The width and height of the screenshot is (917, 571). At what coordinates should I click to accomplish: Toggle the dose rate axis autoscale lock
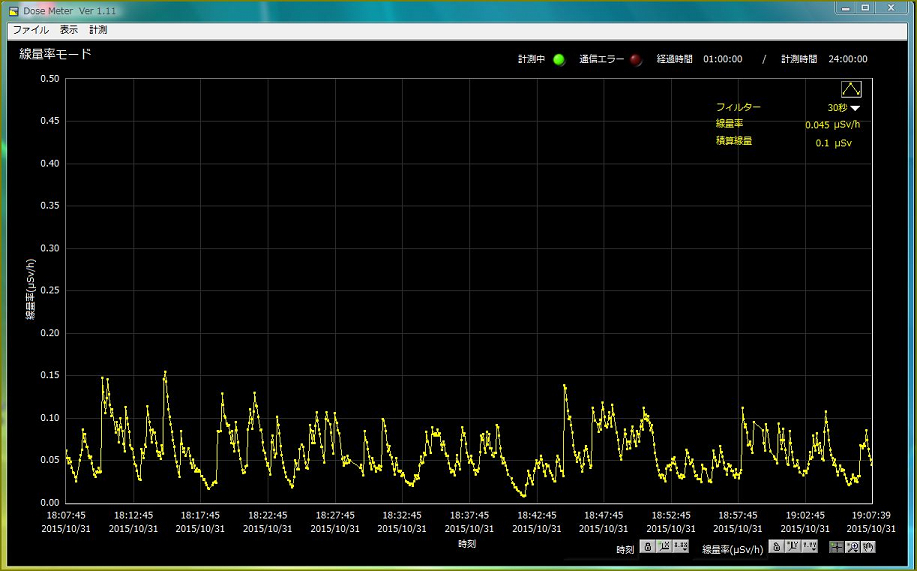775,547
